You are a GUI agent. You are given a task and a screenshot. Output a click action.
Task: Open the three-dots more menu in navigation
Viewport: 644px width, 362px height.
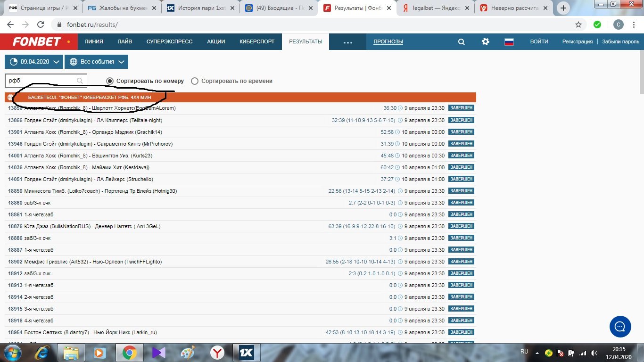(x=348, y=42)
